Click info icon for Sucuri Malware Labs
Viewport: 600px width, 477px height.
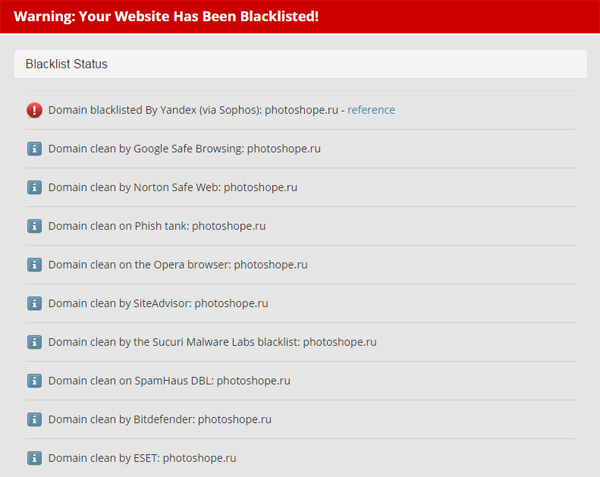[x=35, y=342]
